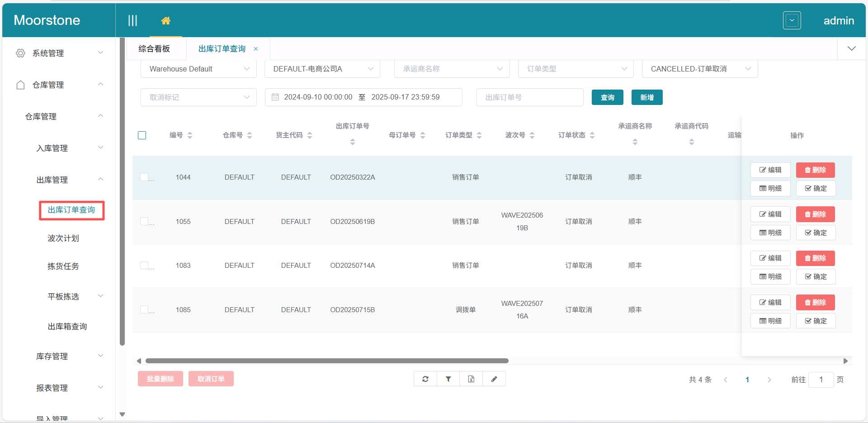The image size is (868, 423).
Task: Click the 查询 search button
Action: click(x=607, y=97)
